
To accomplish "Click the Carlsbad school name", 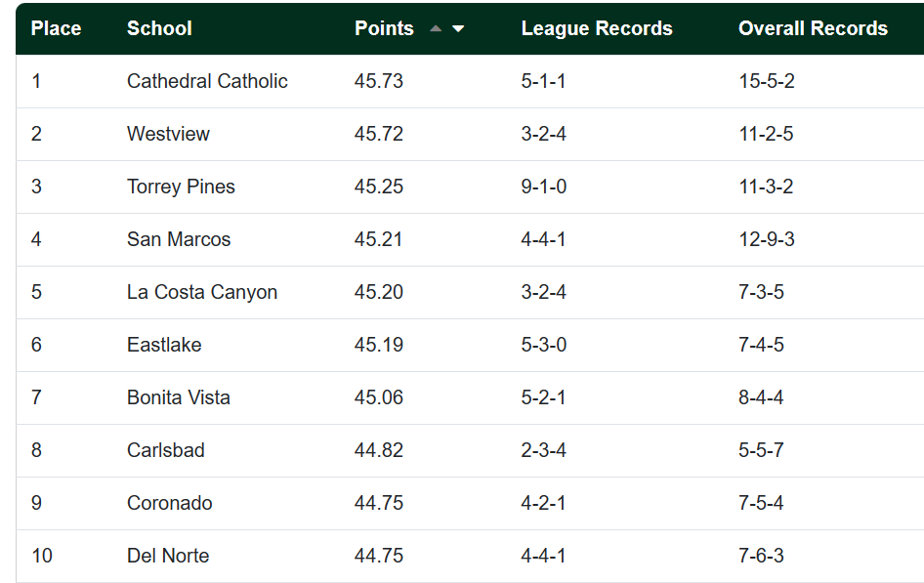I will (166, 450).
